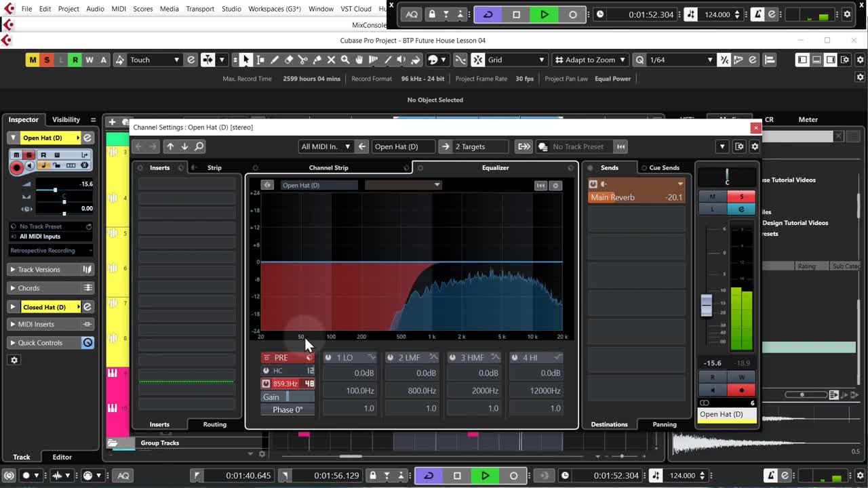Disable the high-cut HC filter power
Screen dimensions: 868x488
(x=266, y=371)
